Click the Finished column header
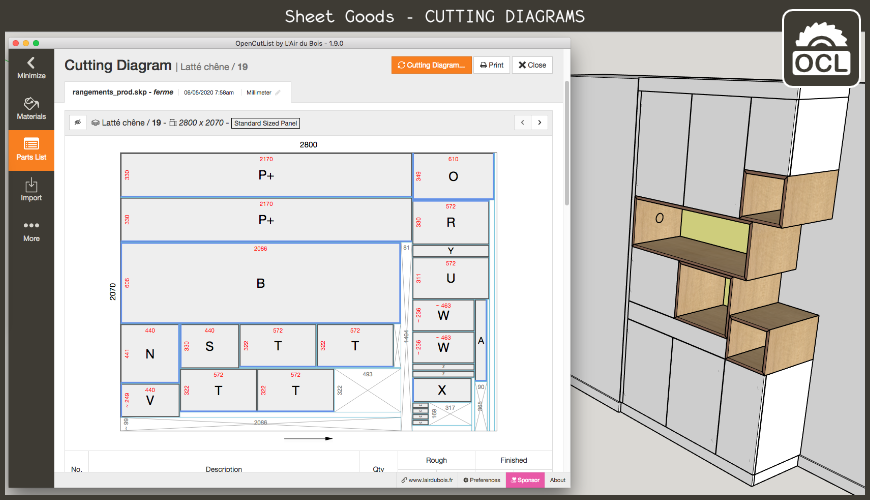Viewport: 870px width, 500px height. [x=513, y=460]
